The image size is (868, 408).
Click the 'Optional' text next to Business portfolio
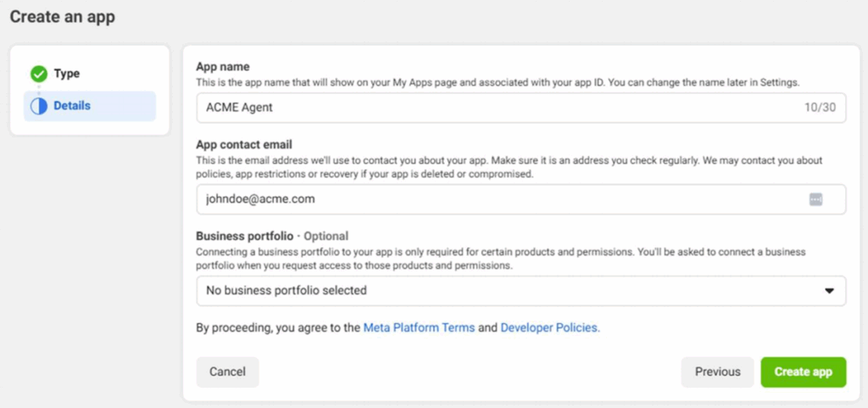coord(325,236)
